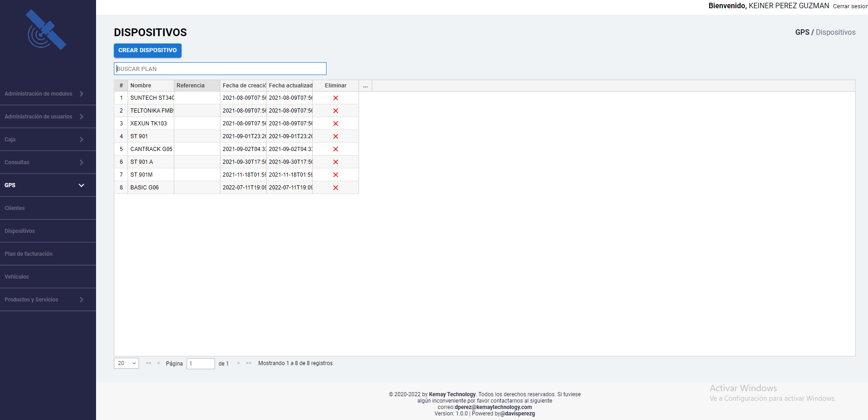Screen dimensions: 868x420
Task: Expand Administración de modulos menu
Action: click(x=44, y=94)
